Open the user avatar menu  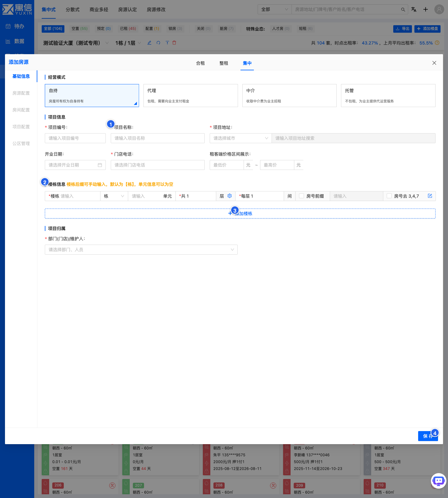point(439,9)
